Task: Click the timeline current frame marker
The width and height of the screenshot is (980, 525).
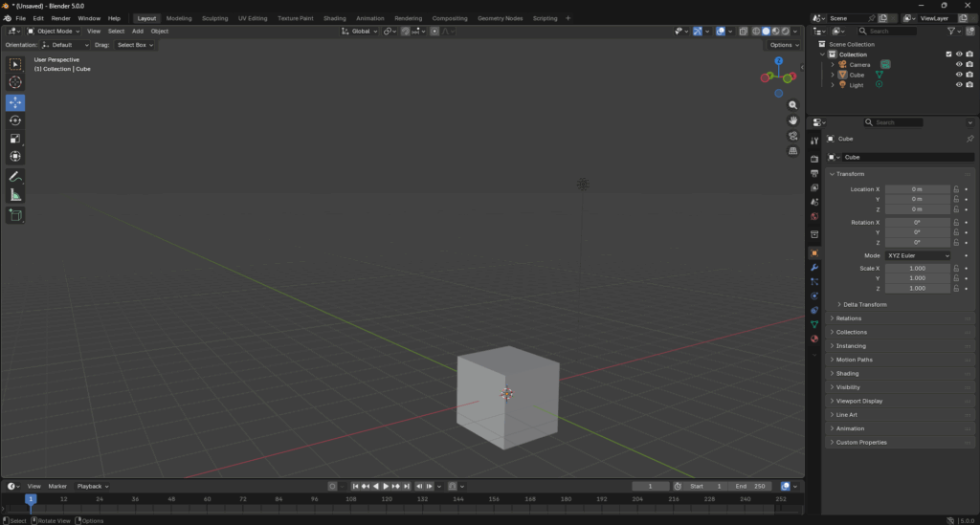Action: coord(31,498)
